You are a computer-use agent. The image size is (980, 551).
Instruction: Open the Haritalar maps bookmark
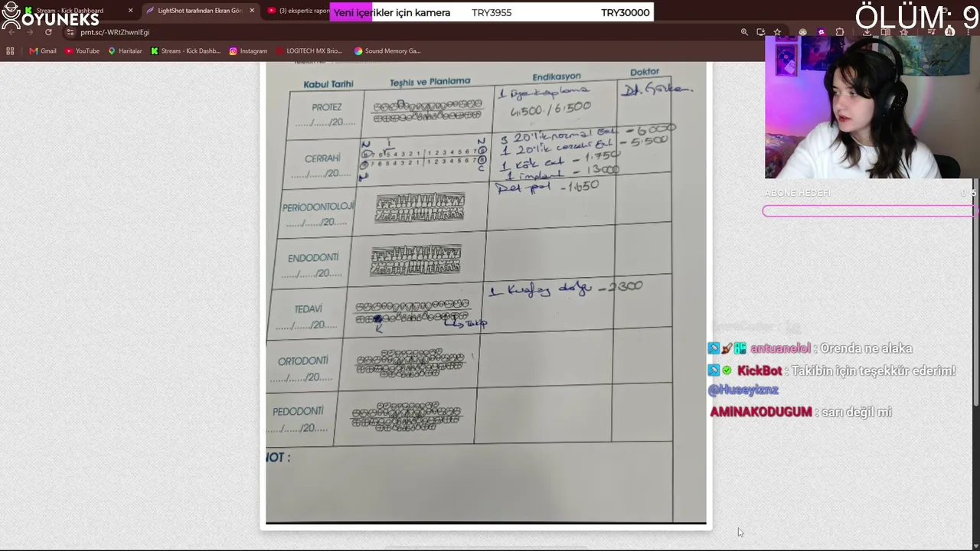[x=125, y=51]
